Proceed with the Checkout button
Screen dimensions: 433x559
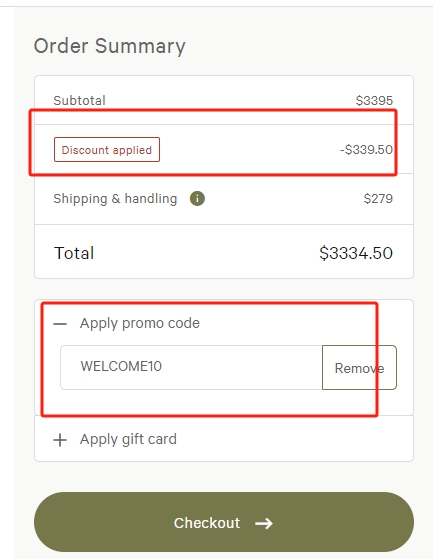(x=224, y=522)
